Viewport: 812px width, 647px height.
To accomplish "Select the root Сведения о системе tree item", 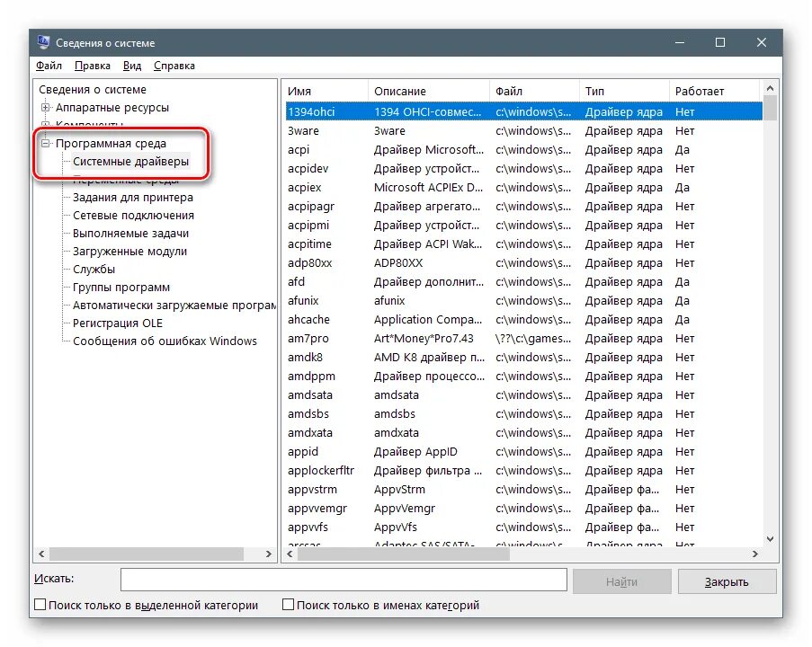I will point(93,90).
